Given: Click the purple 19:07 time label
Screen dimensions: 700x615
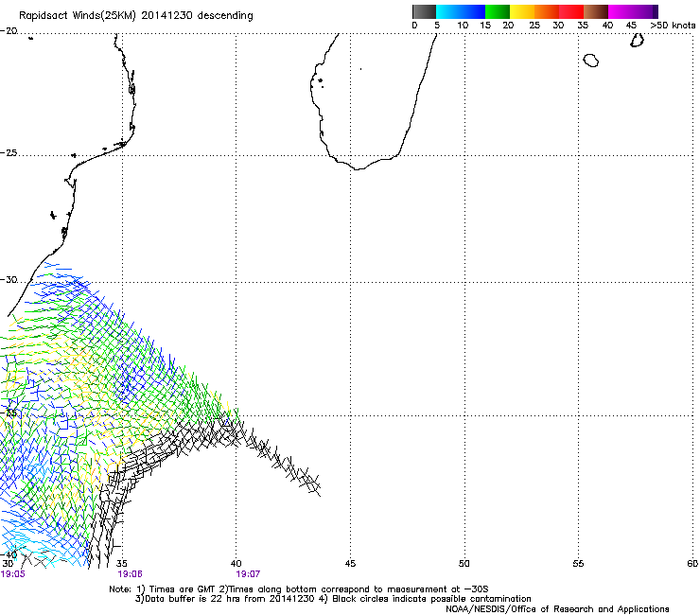Looking at the screenshot, I should pyautogui.click(x=248, y=574).
